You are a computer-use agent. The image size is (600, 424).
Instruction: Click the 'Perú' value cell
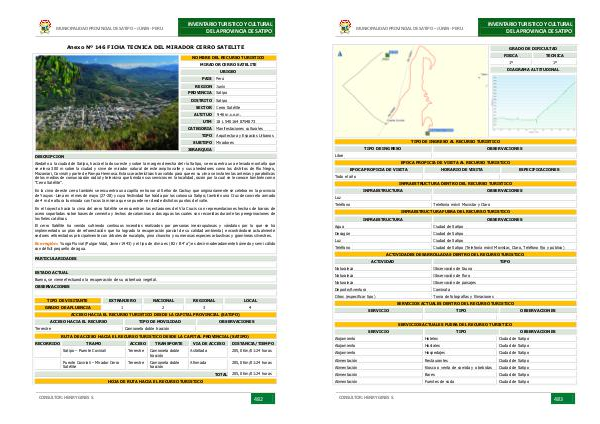tap(245, 78)
